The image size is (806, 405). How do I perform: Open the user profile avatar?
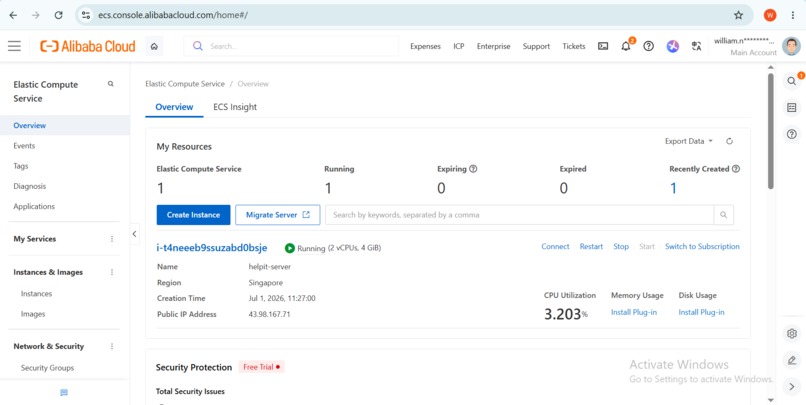click(791, 46)
